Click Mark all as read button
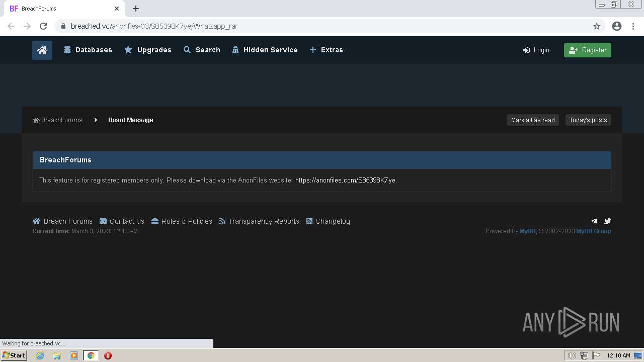Viewport: 644px width, 362px height. (533, 120)
